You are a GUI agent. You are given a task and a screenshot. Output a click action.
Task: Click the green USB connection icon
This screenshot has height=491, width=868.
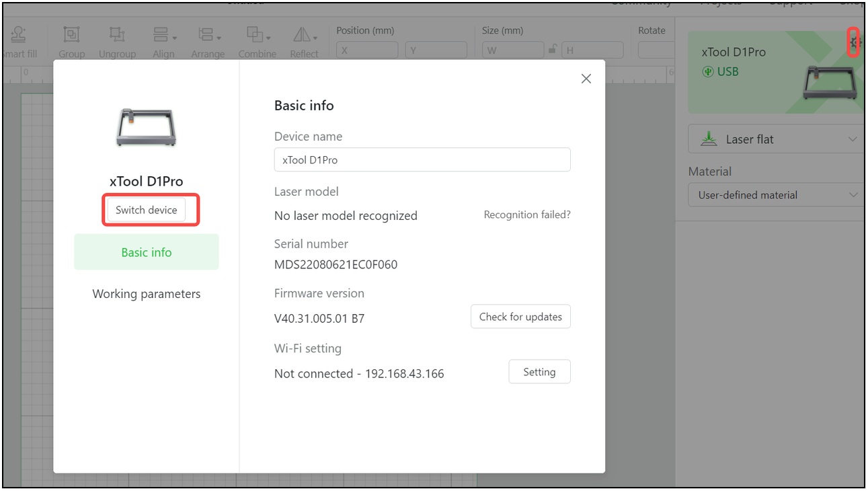coord(707,72)
